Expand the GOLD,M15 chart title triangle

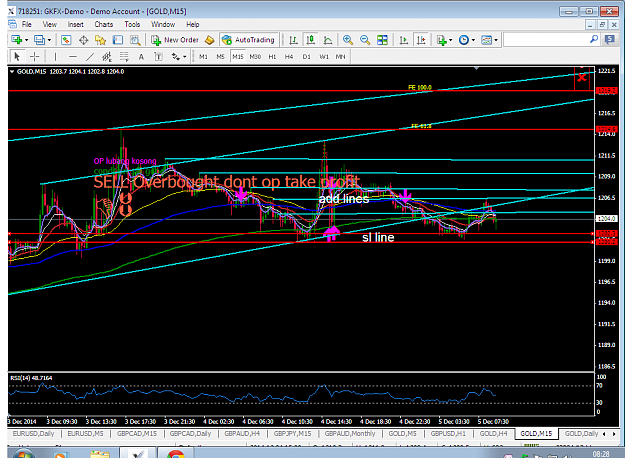[x=12, y=72]
